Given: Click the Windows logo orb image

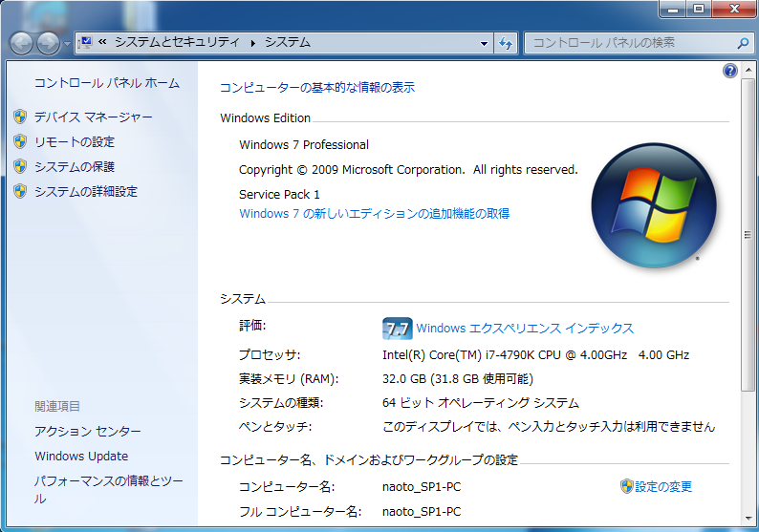Looking at the screenshot, I should click(x=654, y=205).
